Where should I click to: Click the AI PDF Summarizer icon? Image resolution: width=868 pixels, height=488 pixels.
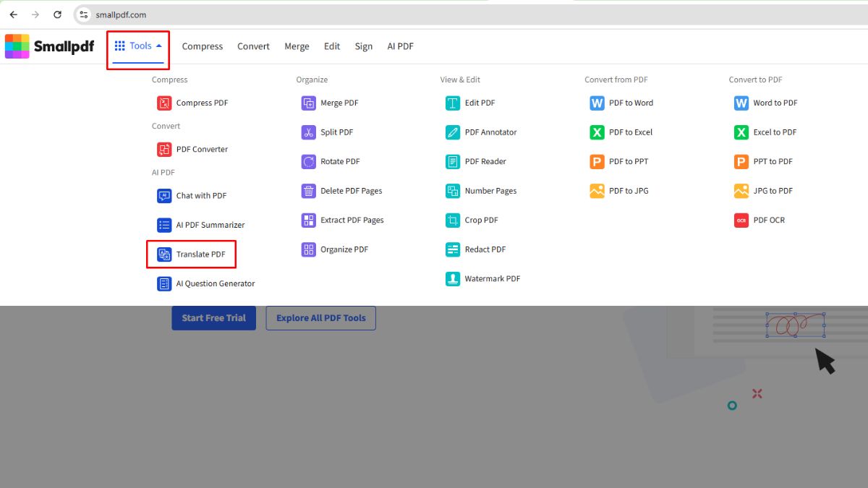164,225
